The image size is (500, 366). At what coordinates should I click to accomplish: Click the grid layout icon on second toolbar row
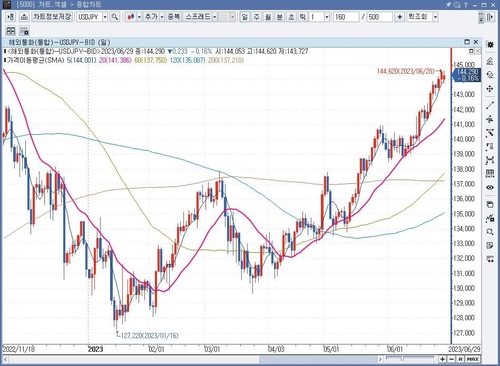[x=11, y=31]
